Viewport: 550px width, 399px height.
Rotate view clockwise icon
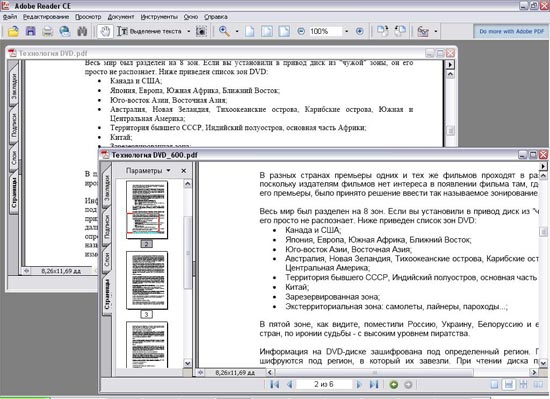[x=382, y=31]
